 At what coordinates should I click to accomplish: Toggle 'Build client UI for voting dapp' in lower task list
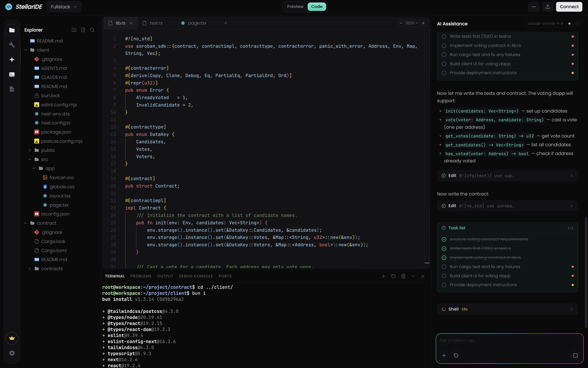pos(444,276)
